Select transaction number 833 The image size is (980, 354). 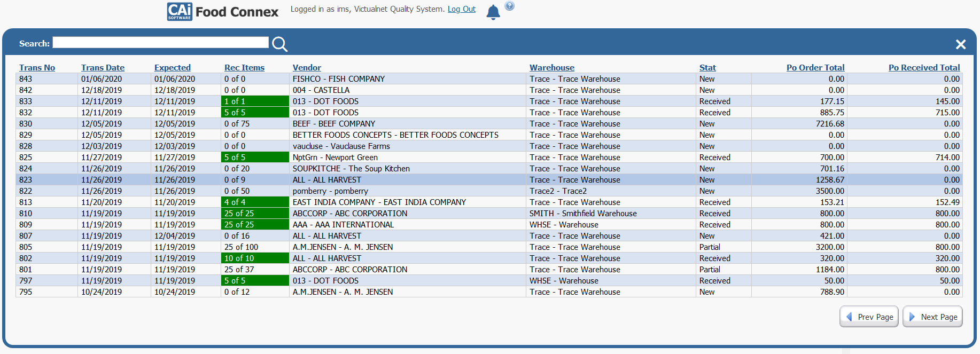coord(26,101)
